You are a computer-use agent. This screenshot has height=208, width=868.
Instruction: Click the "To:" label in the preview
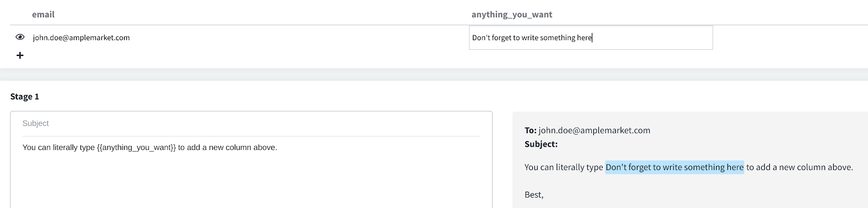pos(531,130)
